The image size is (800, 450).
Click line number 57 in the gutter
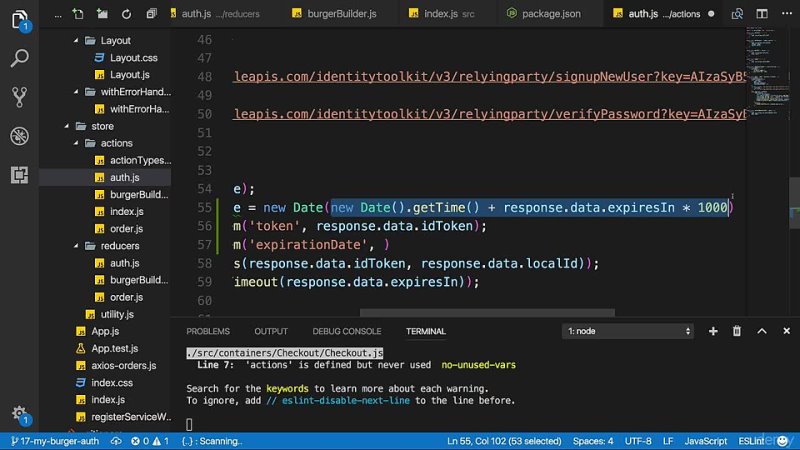pyautogui.click(x=205, y=245)
